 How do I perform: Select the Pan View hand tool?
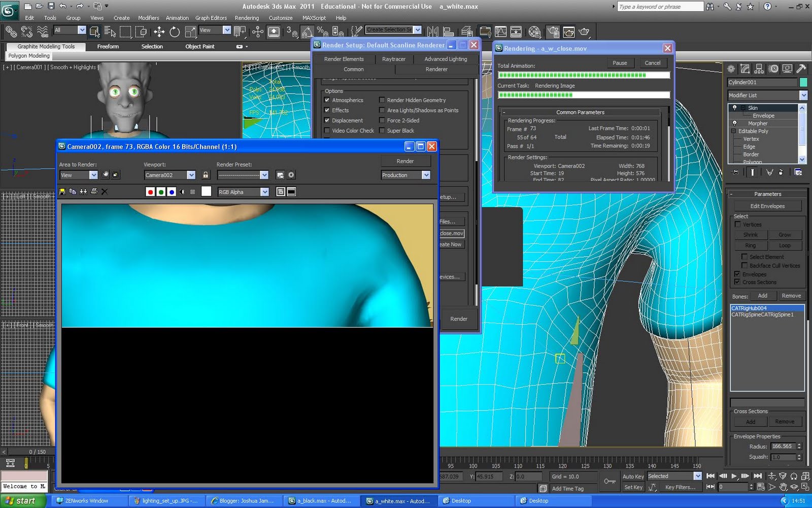pyautogui.click(x=783, y=487)
